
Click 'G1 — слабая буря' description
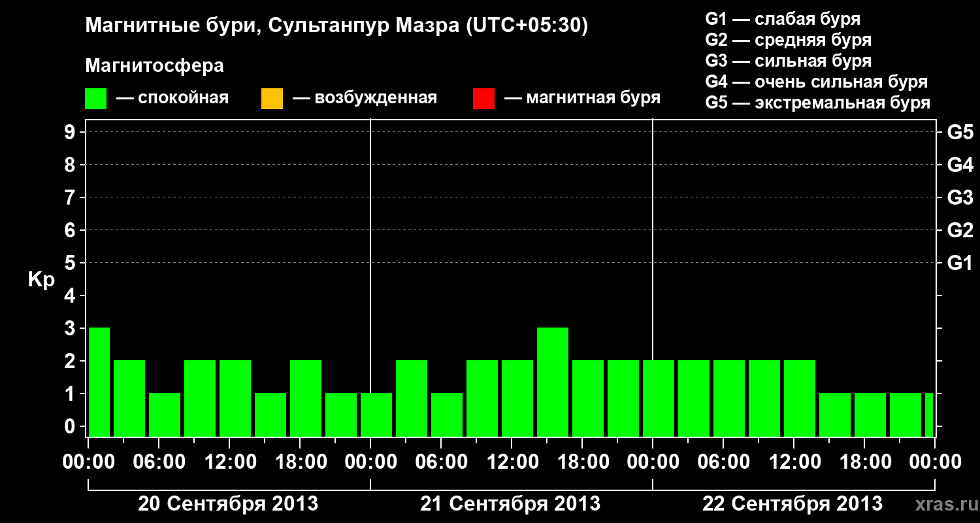click(783, 19)
